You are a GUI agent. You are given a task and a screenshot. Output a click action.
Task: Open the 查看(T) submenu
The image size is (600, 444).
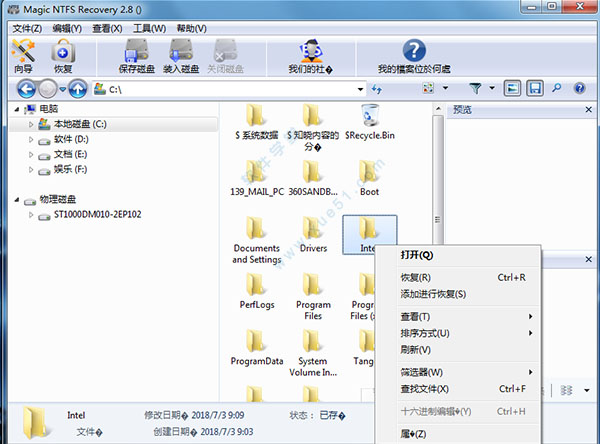(458, 317)
